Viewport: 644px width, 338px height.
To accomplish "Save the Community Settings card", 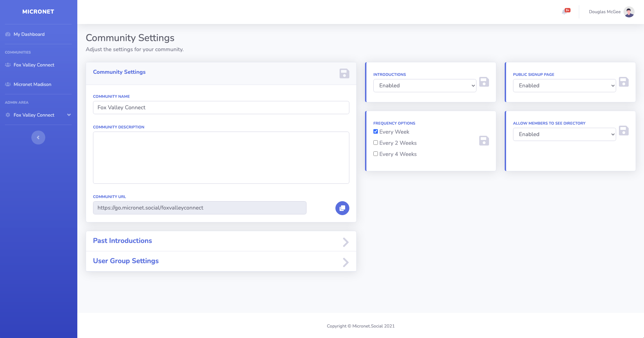I will (x=344, y=73).
